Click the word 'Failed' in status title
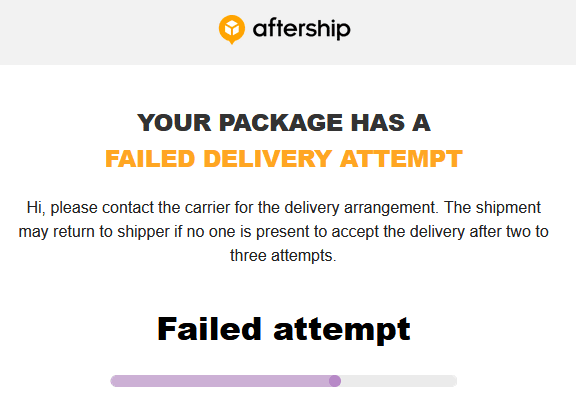The width and height of the screenshot is (576, 409). point(209,329)
